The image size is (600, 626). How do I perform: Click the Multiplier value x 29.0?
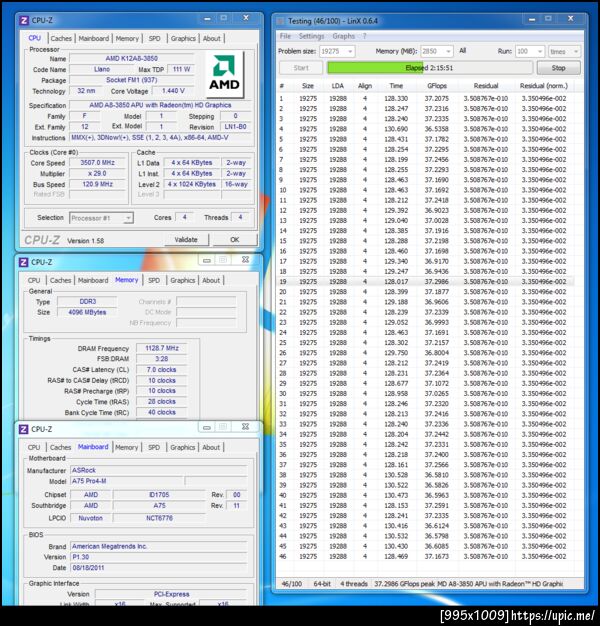(x=97, y=173)
